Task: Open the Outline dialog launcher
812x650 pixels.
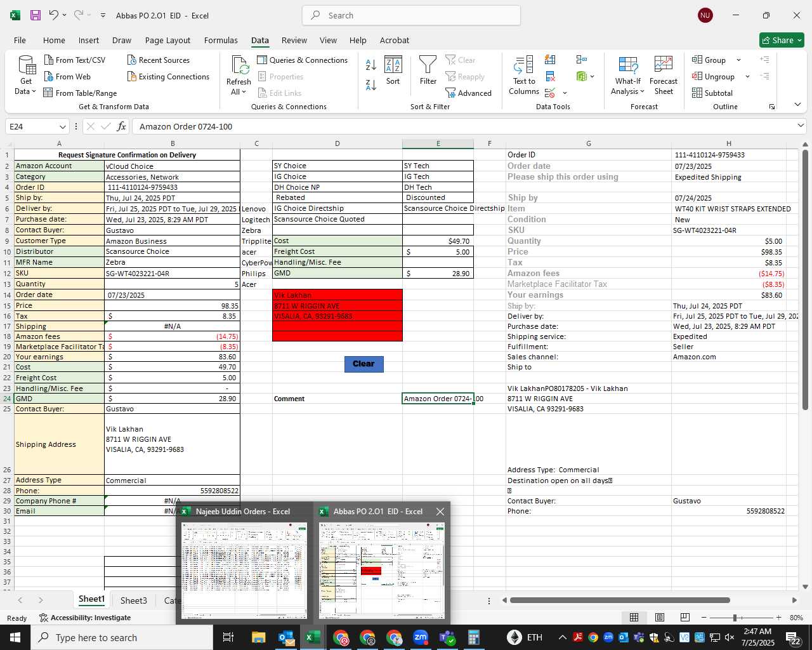Action: click(x=772, y=107)
